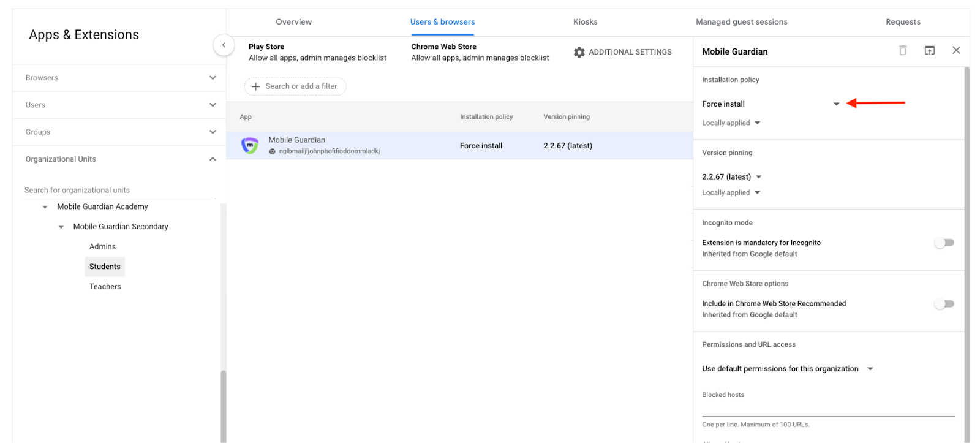Click the details panel vertical scrollbar
Screen dimensions: 980x443
[x=967, y=254]
